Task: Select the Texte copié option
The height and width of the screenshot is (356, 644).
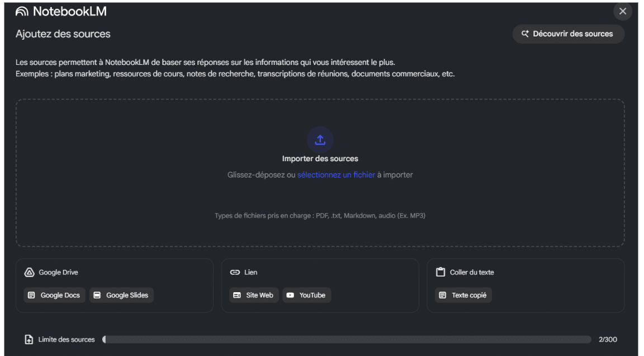Action: click(x=463, y=295)
